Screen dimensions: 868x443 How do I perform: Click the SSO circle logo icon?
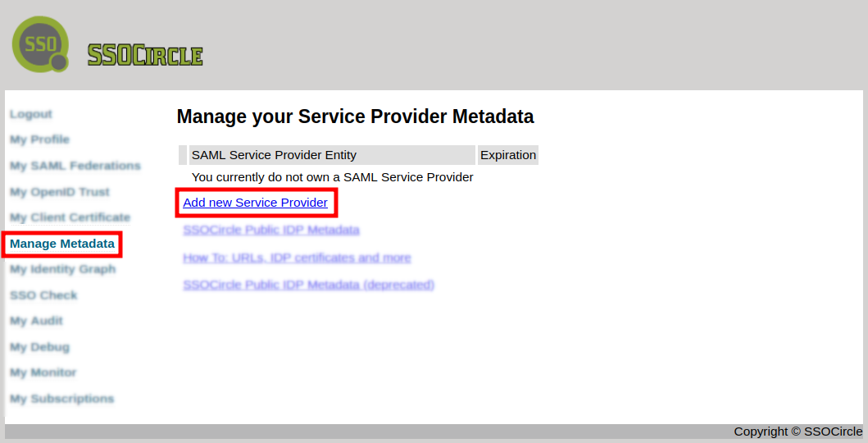click(41, 43)
